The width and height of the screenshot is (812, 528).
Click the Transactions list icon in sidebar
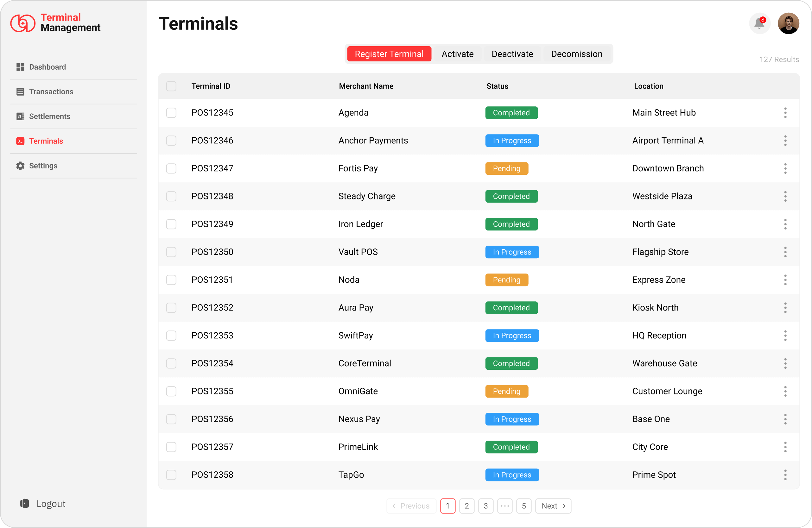coord(20,92)
